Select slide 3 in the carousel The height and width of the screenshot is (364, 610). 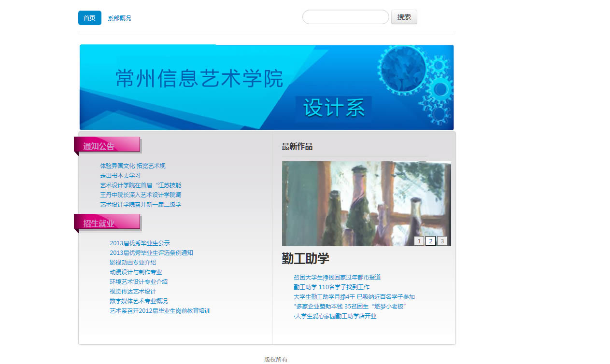[442, 241]
